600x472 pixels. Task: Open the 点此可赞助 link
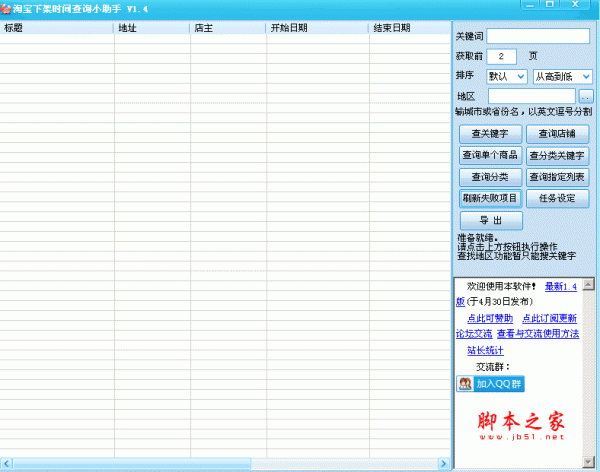(490, 318)
